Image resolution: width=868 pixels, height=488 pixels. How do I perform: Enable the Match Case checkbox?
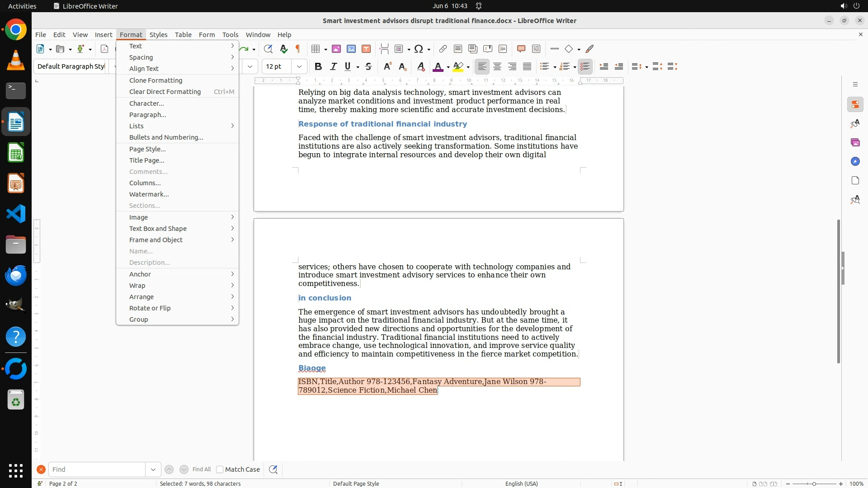coord(220,469)
